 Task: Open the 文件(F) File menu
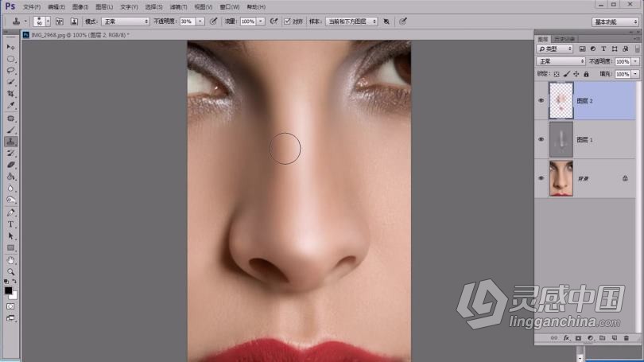(x=32, y=7)
